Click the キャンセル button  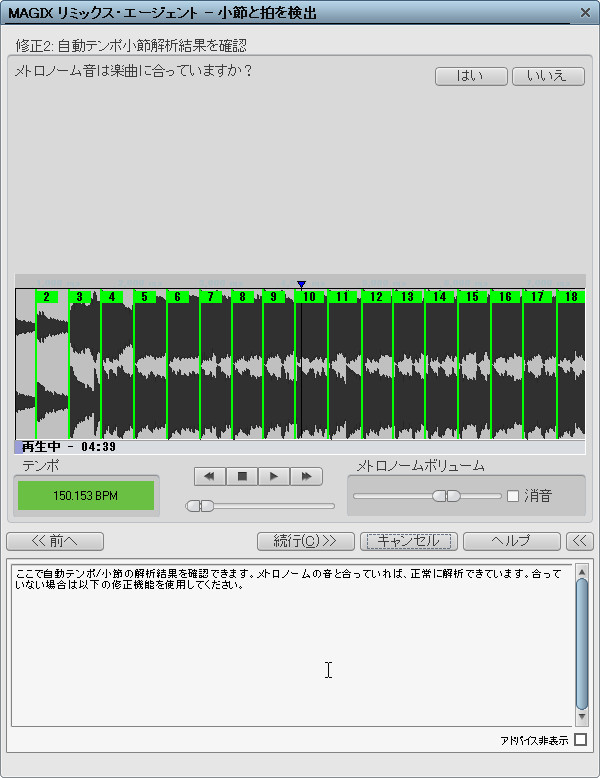(408, 541)
